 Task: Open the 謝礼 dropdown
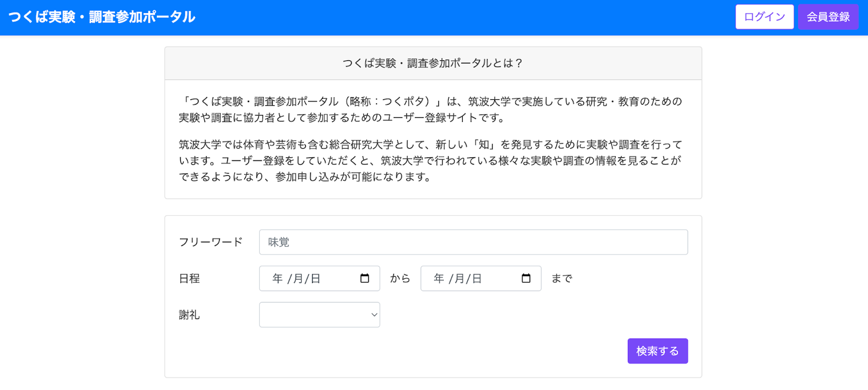320,315
